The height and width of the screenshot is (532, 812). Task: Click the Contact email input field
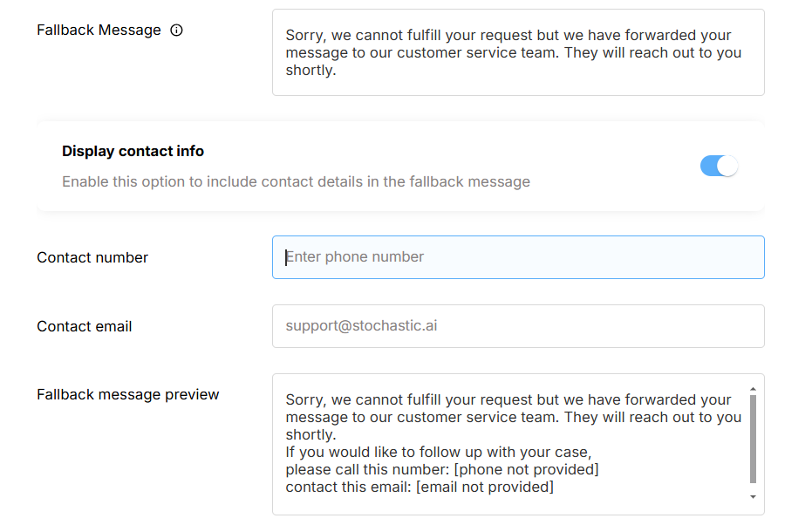[x=518, y=326]
